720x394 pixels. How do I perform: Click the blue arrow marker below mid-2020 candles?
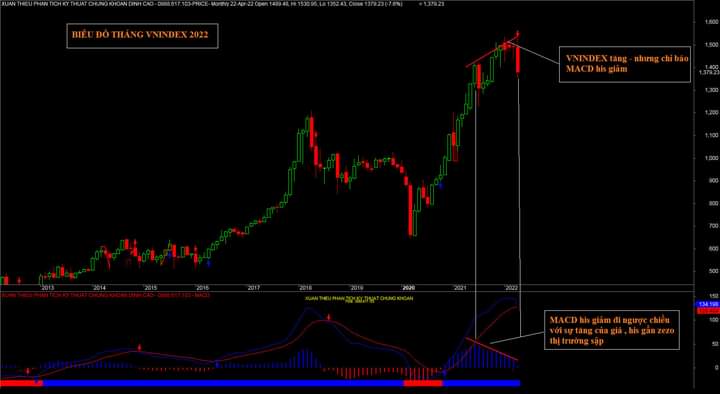441,186
